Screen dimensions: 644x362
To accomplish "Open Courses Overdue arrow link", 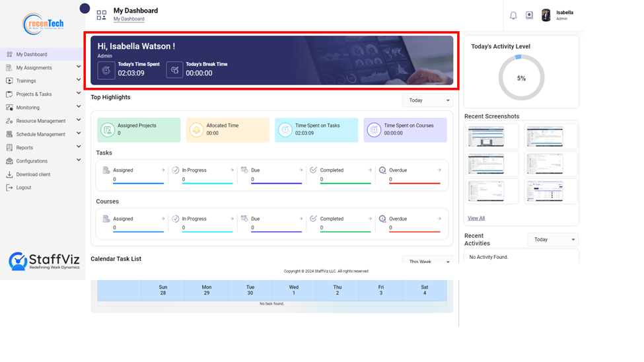I will [x=439, y=219].
